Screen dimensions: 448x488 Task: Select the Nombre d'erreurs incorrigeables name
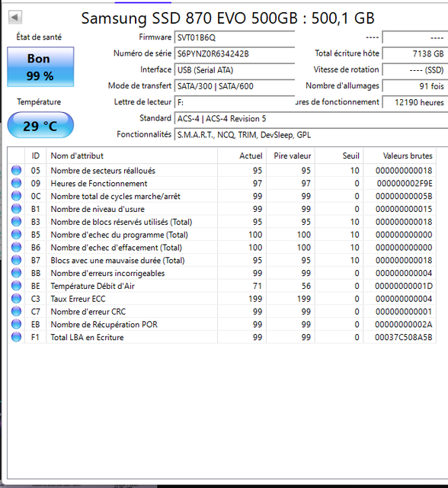[107, 273]
